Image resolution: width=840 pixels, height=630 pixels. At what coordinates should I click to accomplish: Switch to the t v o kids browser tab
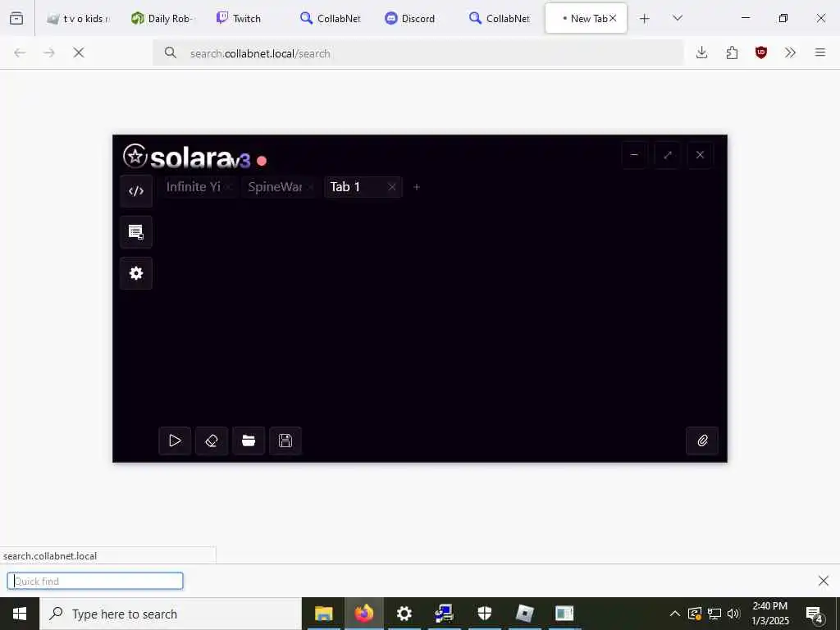pyautogui.click(x=78, y=18)
